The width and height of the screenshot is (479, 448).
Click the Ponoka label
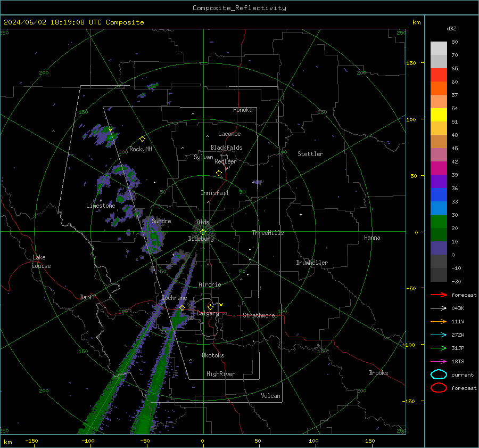(243, 110)
